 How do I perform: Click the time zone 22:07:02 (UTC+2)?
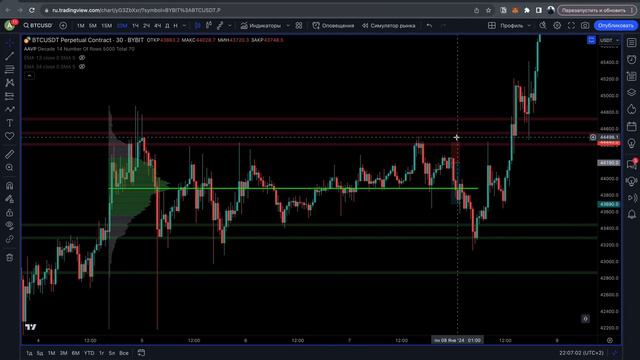[582, 353]
